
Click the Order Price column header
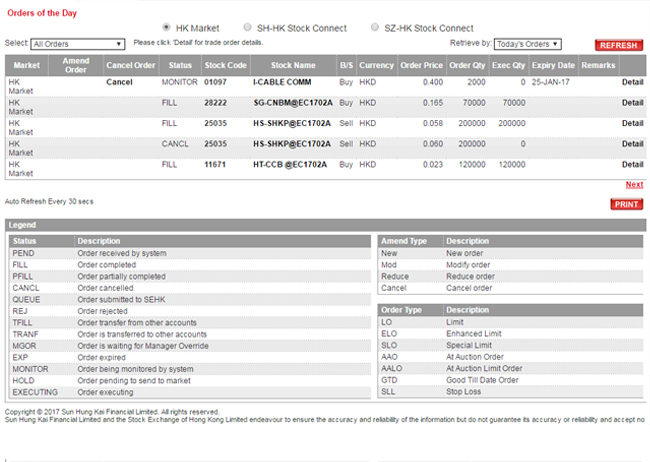click(x=422, y=65)
